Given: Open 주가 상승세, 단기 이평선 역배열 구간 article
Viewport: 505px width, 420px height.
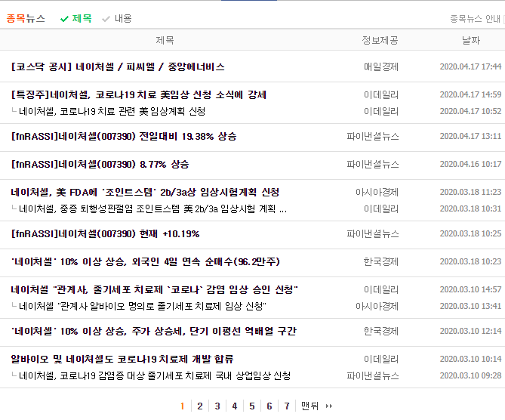Looking at the screenshot, I should click(x=154, y=332).
